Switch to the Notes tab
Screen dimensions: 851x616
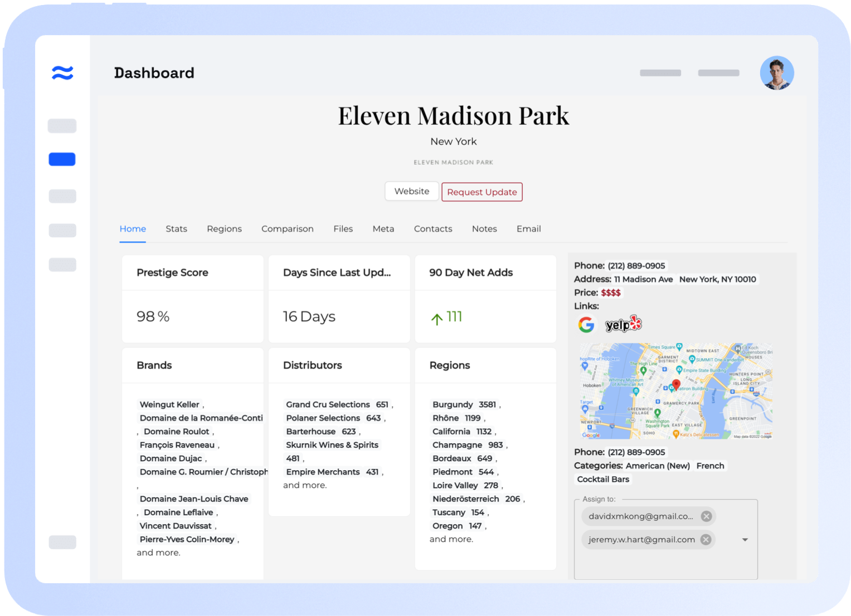(484, 229)
